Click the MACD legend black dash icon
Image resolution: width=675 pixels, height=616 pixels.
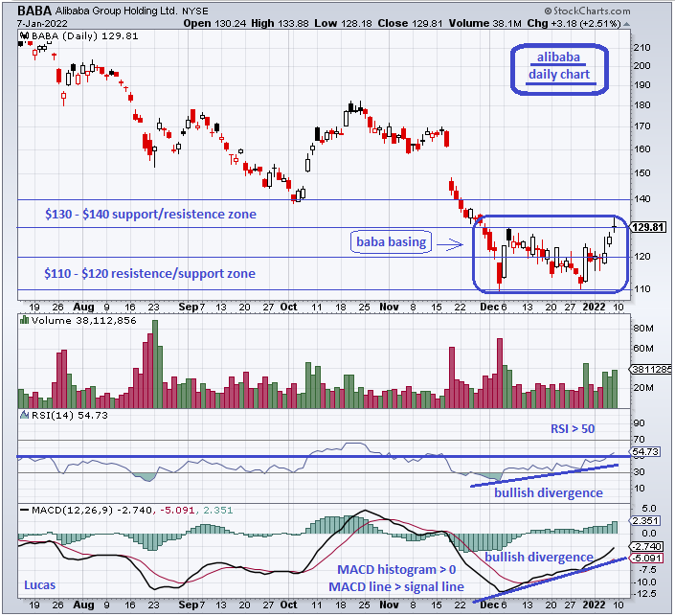[x=25, y=510]
